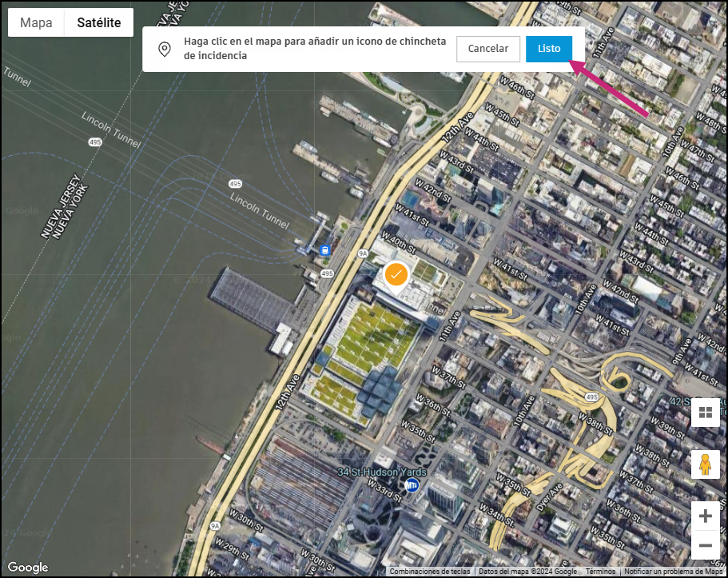Image resolution: width=728 pixels, height=578 pixels.
Task: Open the map tilt/rotate grid control
Action: (706, 413)
